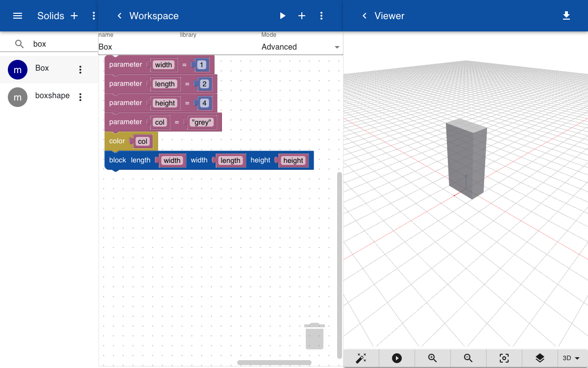Download the model from Viewer
The image size is (588, 368).
[x=566, y=16]
